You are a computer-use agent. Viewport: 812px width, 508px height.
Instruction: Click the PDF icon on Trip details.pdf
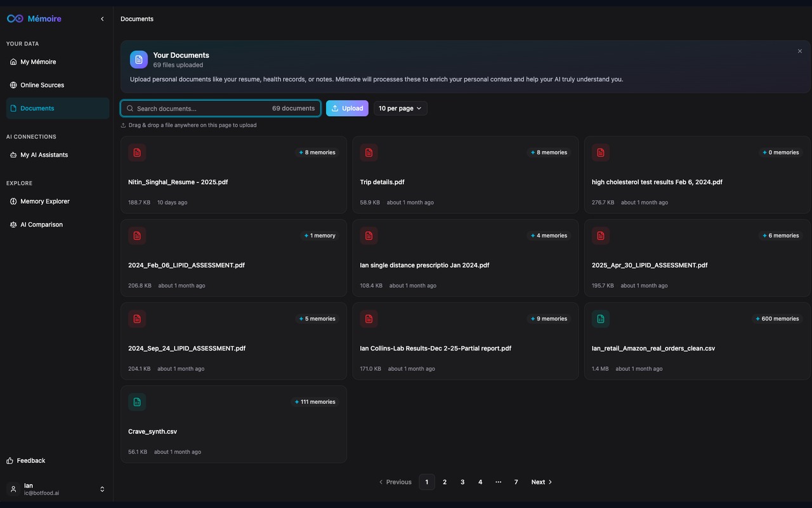click(369, 152)
